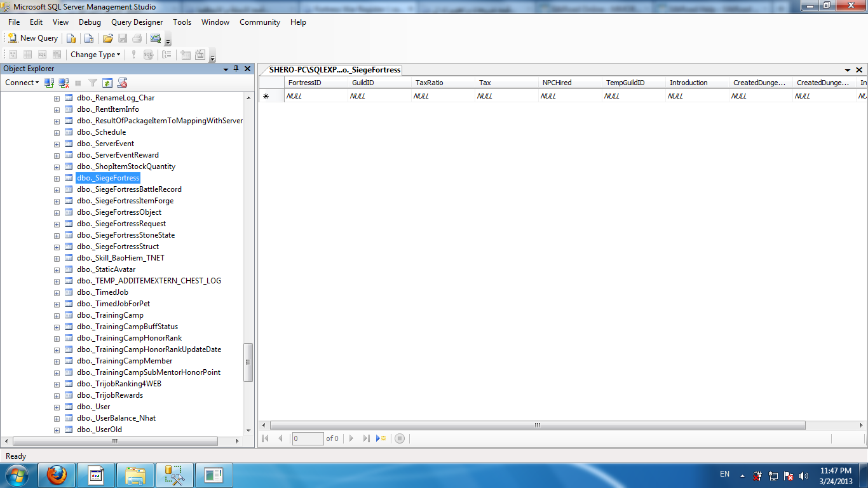Viewport: 868px width, 488px height.
Task: Open the Change Type dropdown
Action: click(x=95, y=55)
